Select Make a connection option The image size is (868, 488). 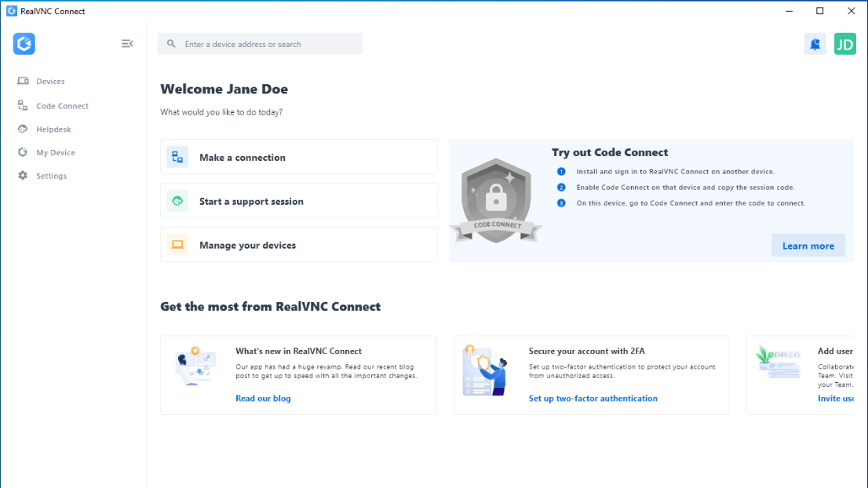pos(299,158)
